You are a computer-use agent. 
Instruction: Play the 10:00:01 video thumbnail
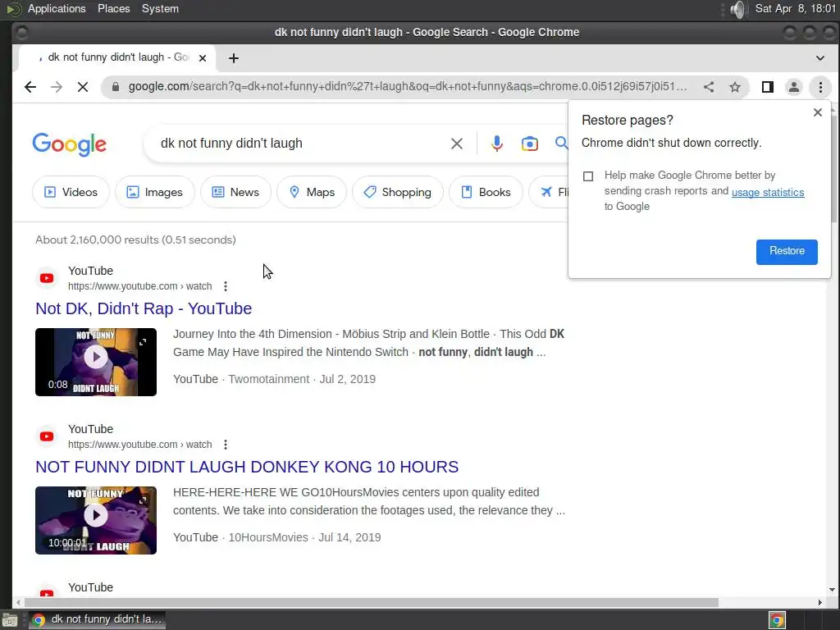(x=96, y=520)
